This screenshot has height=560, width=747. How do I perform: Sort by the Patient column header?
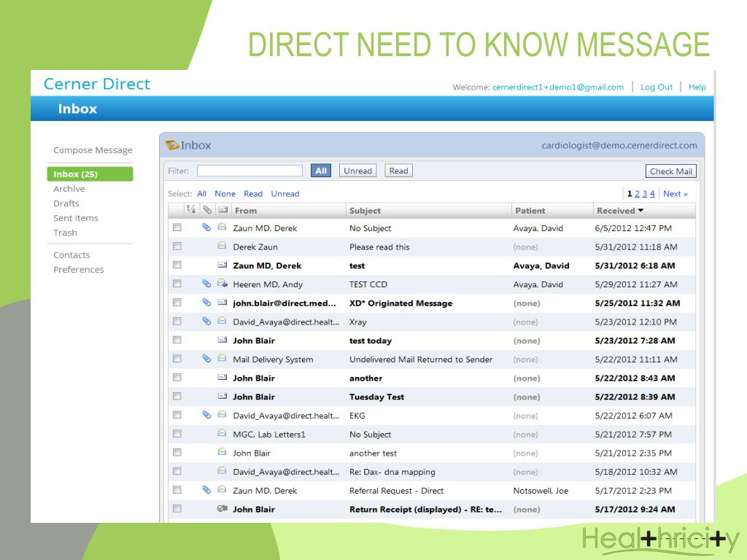click(x=551, y=211)
